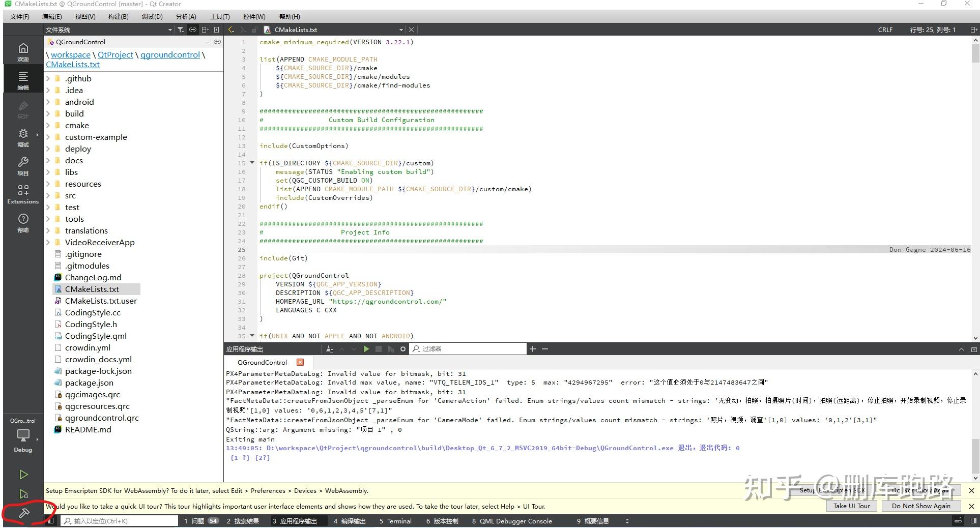Image resolution: width=980 pixels, height=528 pixels.
Task: Open filter options in file system panel
Action: pos(180,30)
